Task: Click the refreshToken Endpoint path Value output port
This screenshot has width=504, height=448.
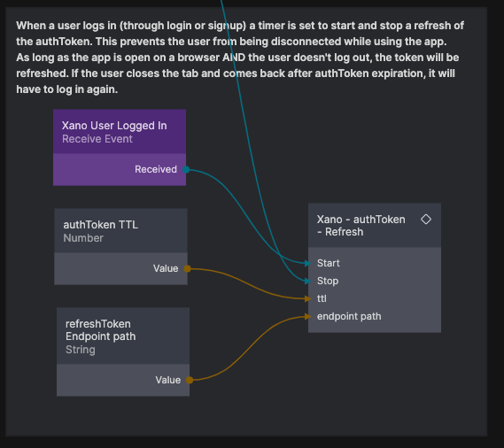Action: [190, 380]
